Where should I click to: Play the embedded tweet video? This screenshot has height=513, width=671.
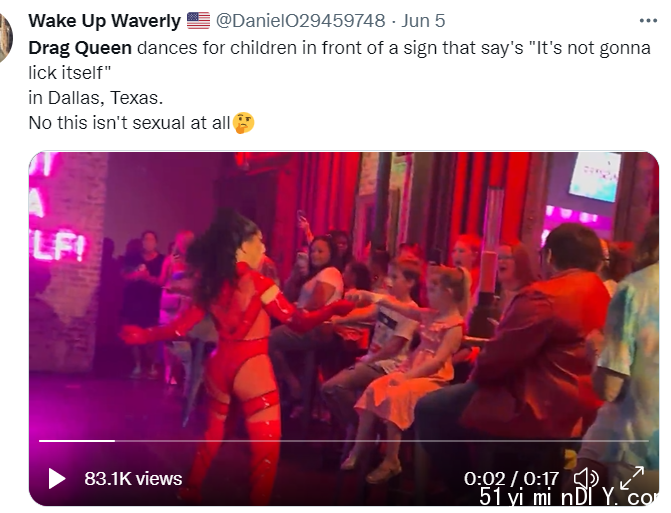[x=57, y=478]
